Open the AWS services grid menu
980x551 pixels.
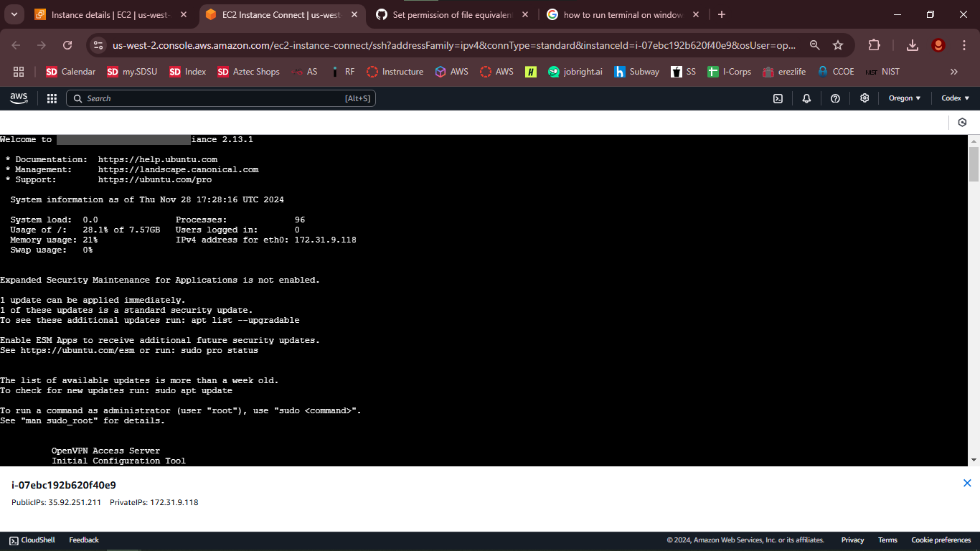click(x=51, y=98)
